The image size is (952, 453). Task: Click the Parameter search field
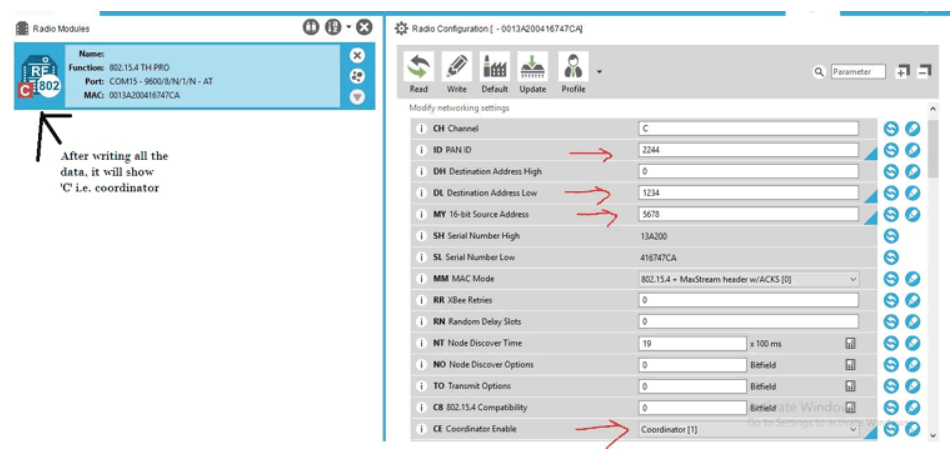(x=858, y=72)
